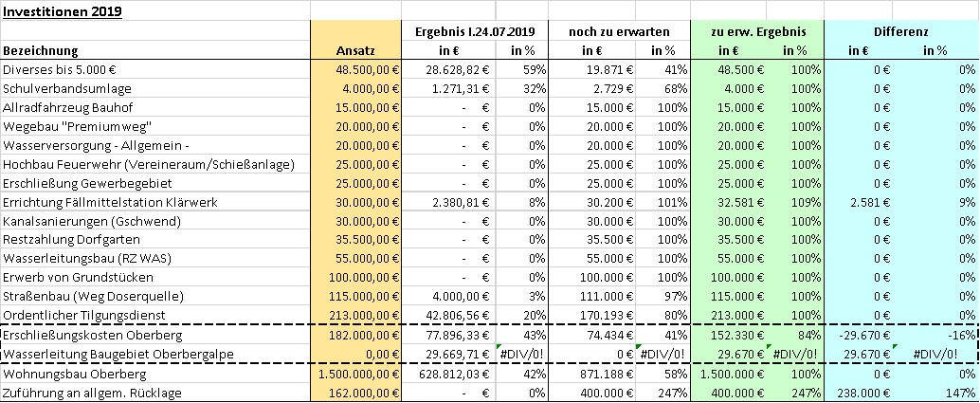Select the Differenz header cell
This screenshot has width=980, height=403.
(x=900, y=31)
